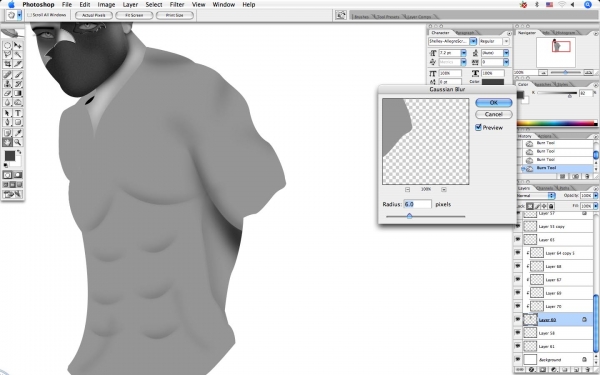
Task: Open the font style Regular dropdown
Action: coord(506,41)
